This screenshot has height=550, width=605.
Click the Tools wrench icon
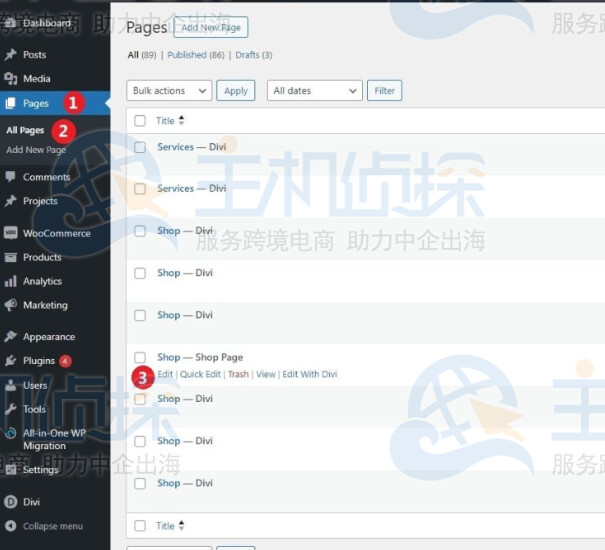[x=10, y=409]
